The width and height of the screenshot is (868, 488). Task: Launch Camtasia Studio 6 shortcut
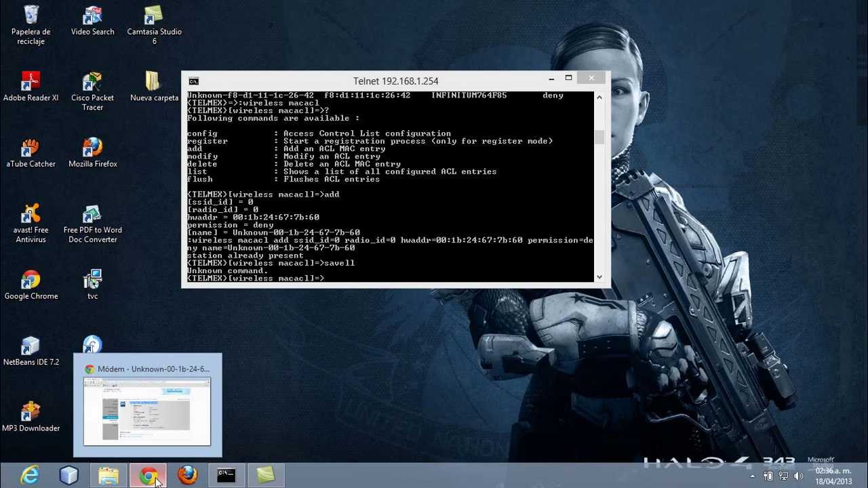click(x=154, y=25)
